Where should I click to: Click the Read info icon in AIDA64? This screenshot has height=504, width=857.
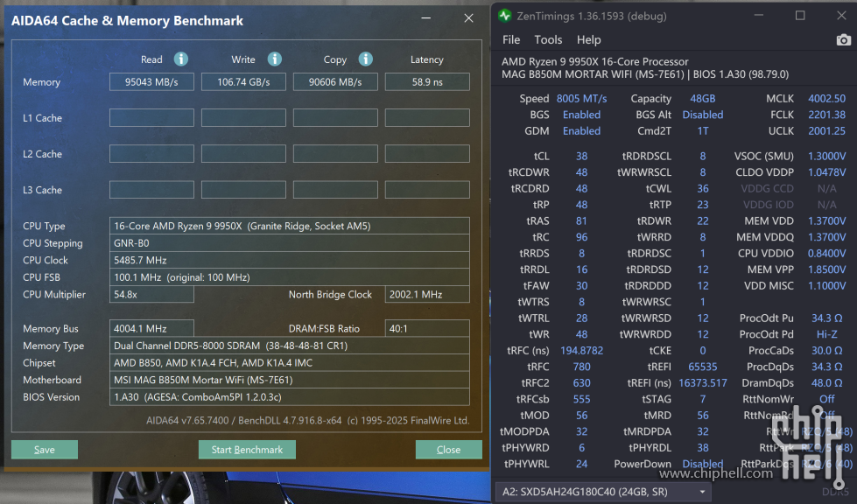pyautogui.click(x=181, y=59)
